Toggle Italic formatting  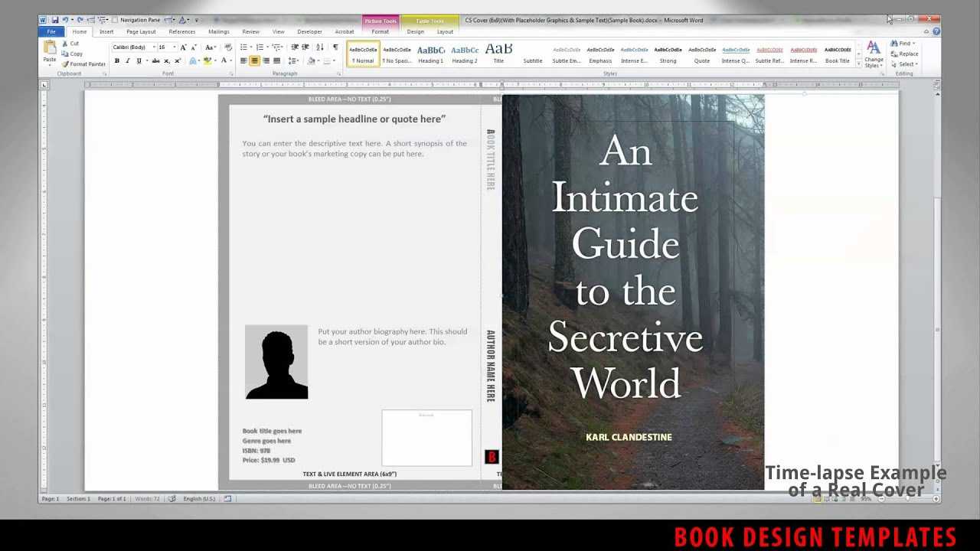128,61
